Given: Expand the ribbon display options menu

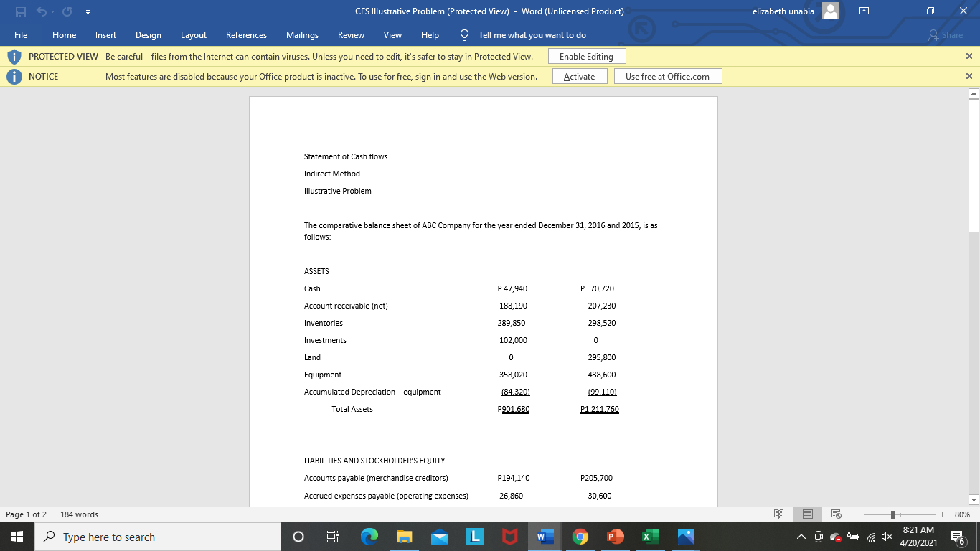Looking at the screenshot, I should 864,11.
